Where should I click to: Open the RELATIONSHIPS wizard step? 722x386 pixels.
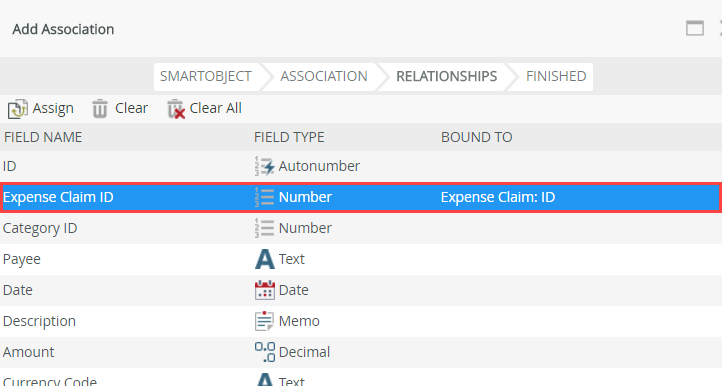point(447,76)
